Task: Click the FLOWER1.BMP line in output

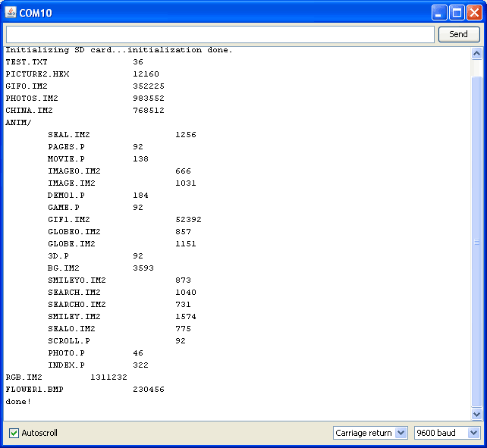Action: tap(35, 390)
